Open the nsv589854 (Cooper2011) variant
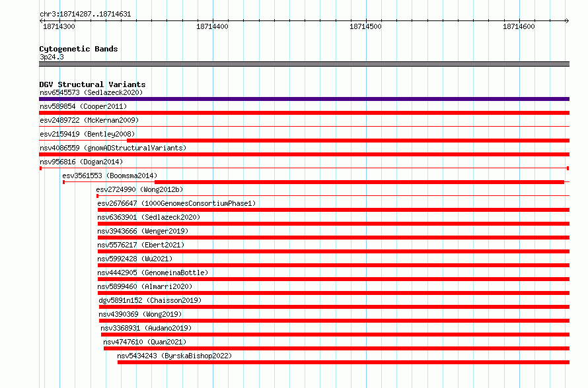This screenshot has height=388, width=588. 83,106
